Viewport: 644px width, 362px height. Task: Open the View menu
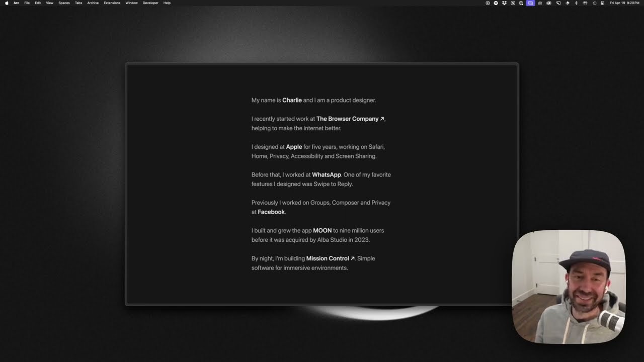coord(50,3)
